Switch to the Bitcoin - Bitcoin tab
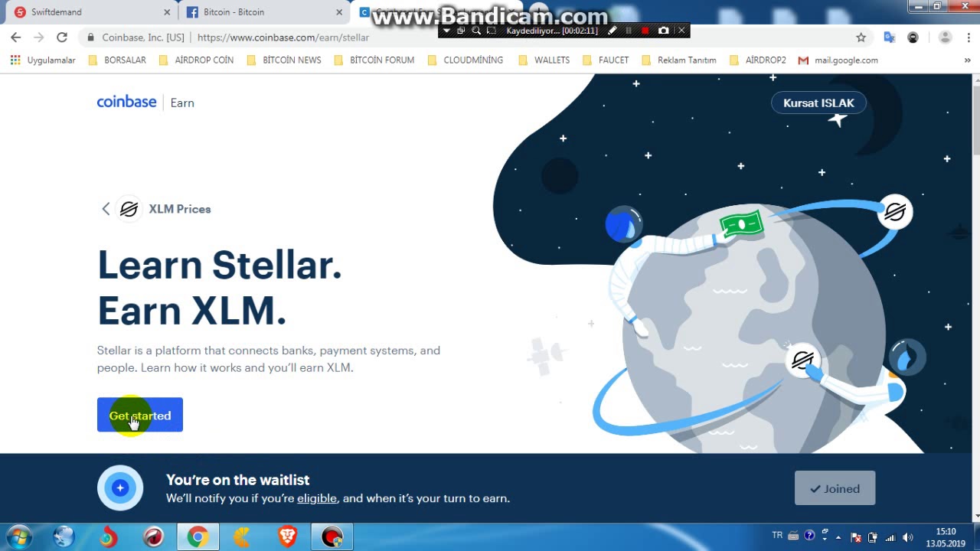This screenshot has height=551, width=980. (x=263, y=12)
